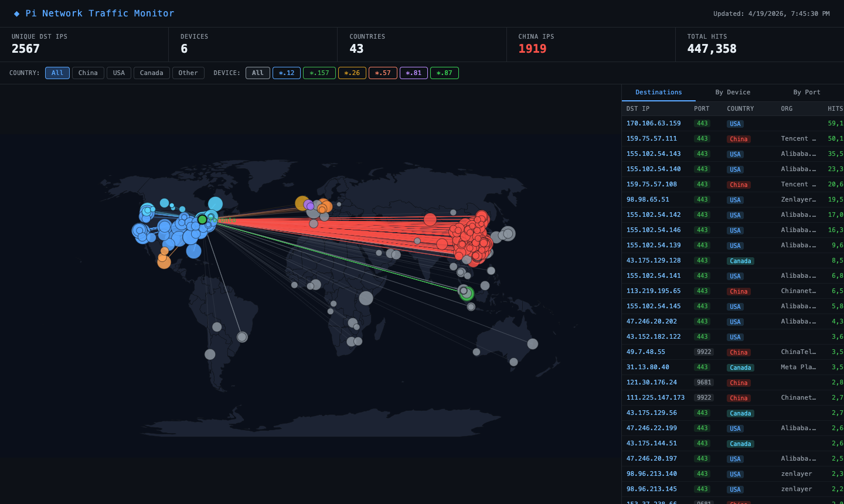Filter by China country
This screenshot has width=844, height=504.
click(88, 73)
